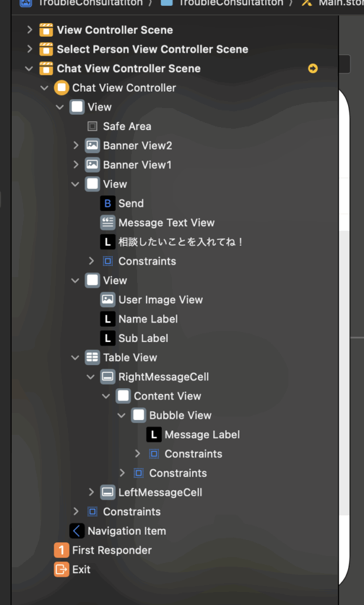Screen dimensions: 364x605
Task: Expand Select Person View Controller Scene
Action: click(30, 49)
